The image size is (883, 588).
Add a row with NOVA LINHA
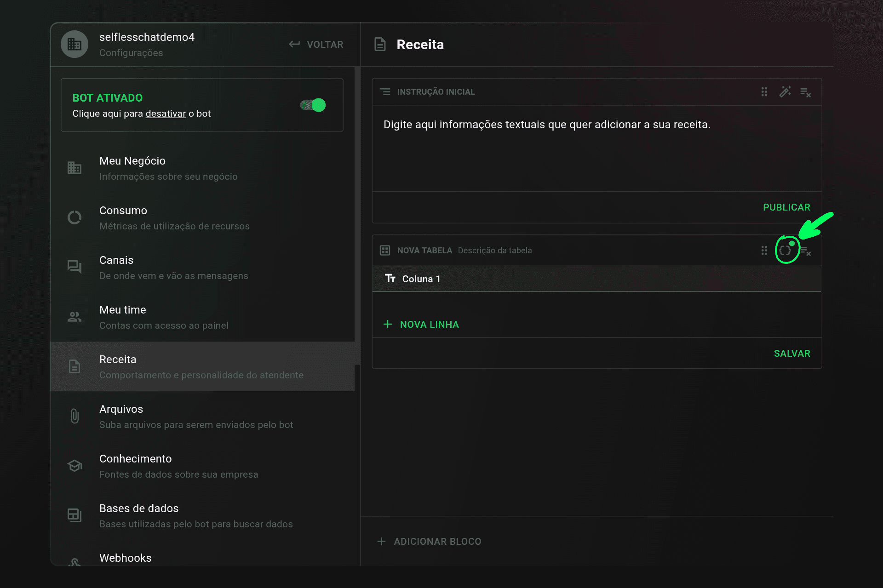pos(421,325)
